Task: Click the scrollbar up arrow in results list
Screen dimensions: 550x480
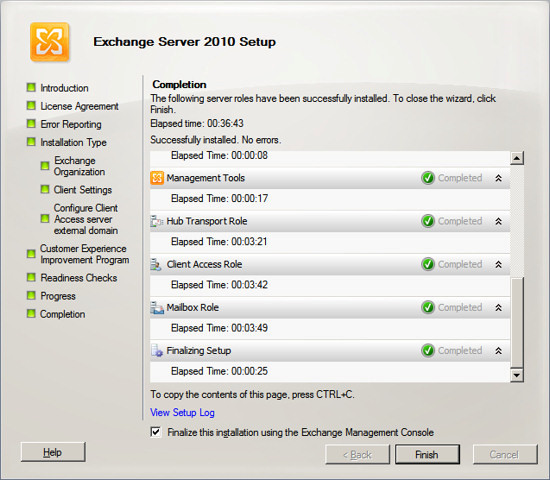Action: [517, 158]
